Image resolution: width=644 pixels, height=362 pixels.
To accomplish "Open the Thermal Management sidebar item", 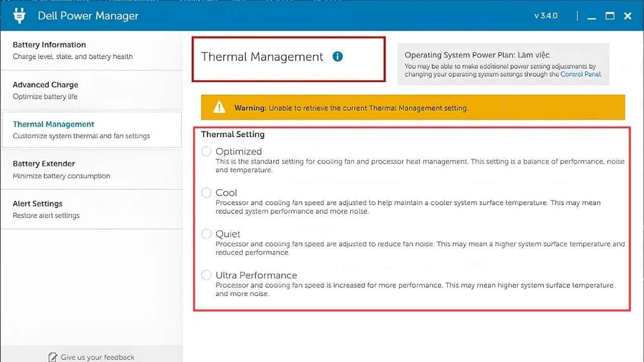I will point(91,130).
